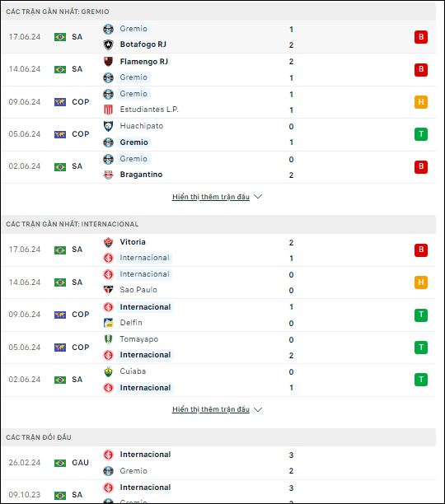
Task: Select the Internacional team name in the Delfin match
Action: tap(145, 307)
